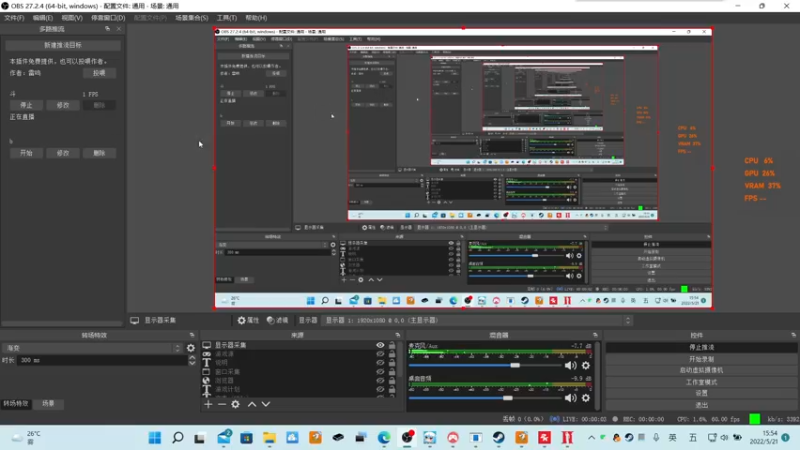Open the 视图(V) menu
Image resolution: width=800 pixels, height=450 pixels.
(72, 18)
